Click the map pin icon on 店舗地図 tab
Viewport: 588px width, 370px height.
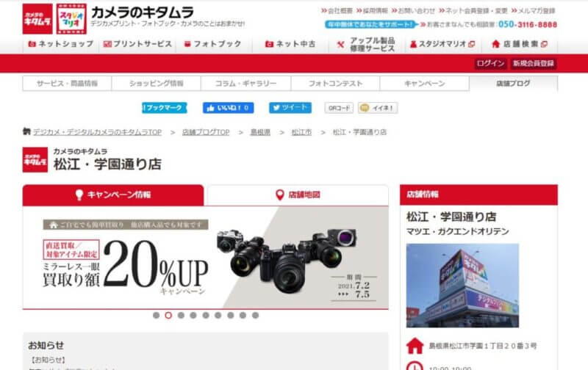tap(280, 195)
